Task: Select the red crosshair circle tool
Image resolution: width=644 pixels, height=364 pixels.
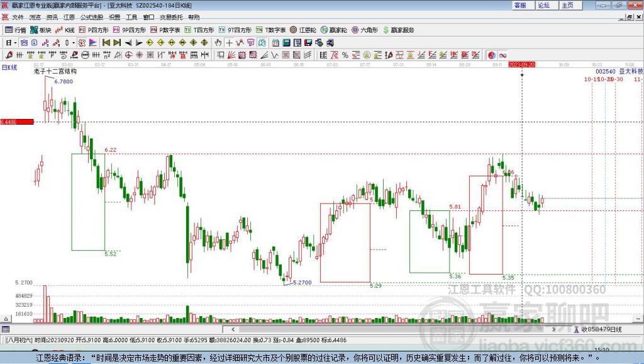Action: click(128, 55)
